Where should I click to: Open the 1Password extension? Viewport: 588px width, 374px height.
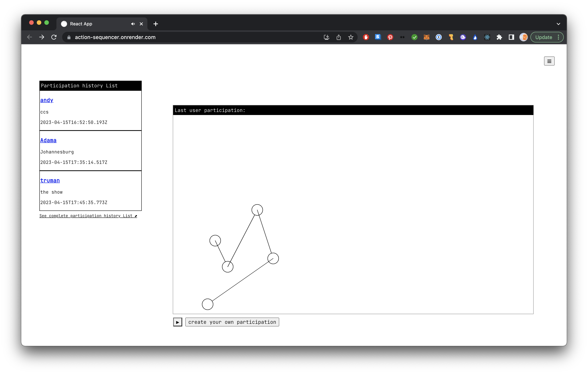click(x=439, y=37)
